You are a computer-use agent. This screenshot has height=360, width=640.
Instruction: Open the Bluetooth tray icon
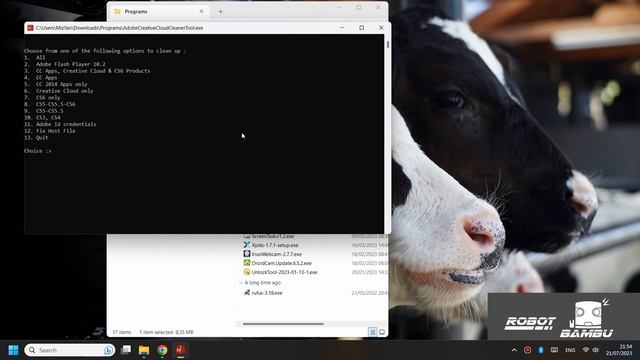pos(541,350)
